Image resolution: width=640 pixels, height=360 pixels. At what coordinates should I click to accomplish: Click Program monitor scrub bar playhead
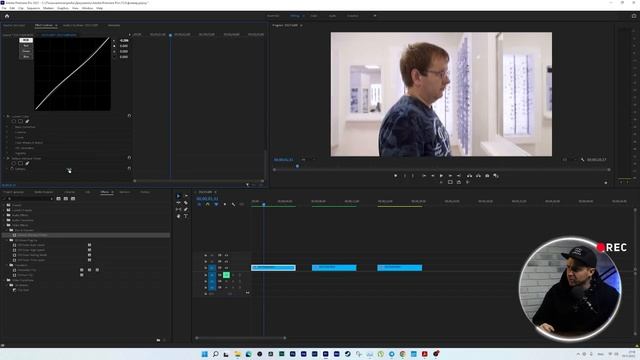297,166
